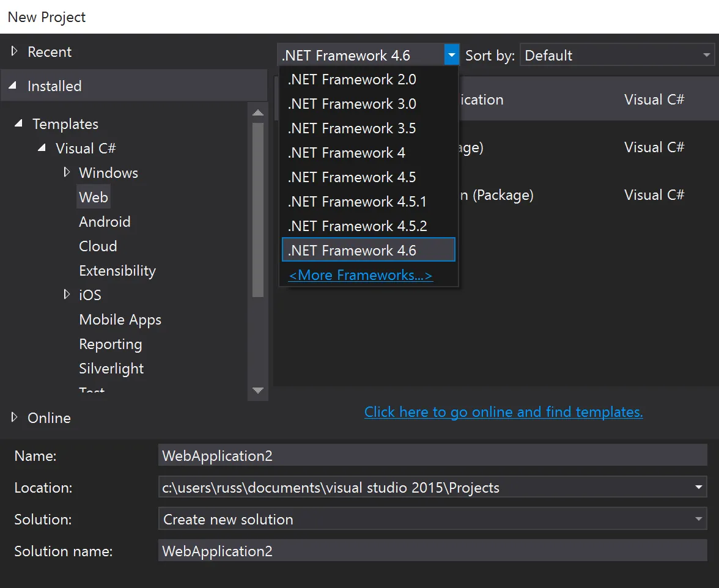Screen dimensions: 719x588
Task: Choose .NET Framework 2.0 from list
Action: pyautogui.click(x=352, y=79)
